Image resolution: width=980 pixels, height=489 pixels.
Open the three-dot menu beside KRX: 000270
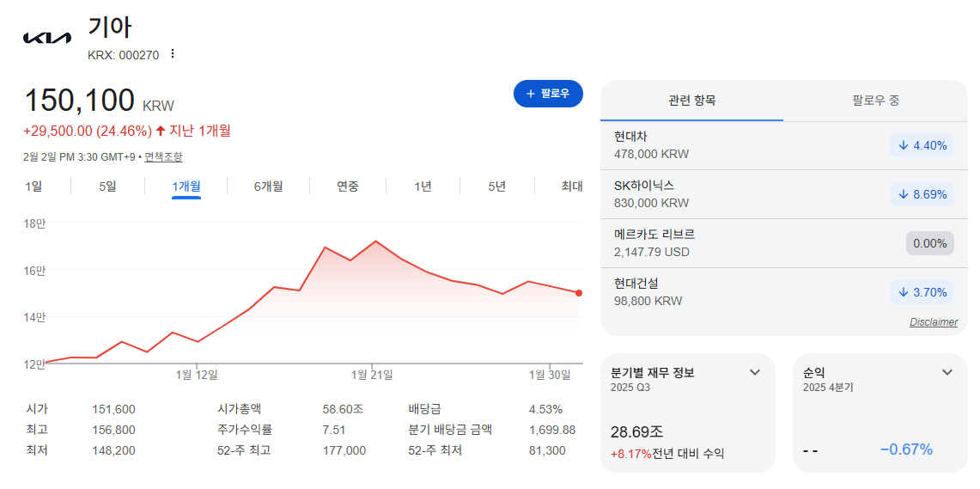click(x=173, y=54)
